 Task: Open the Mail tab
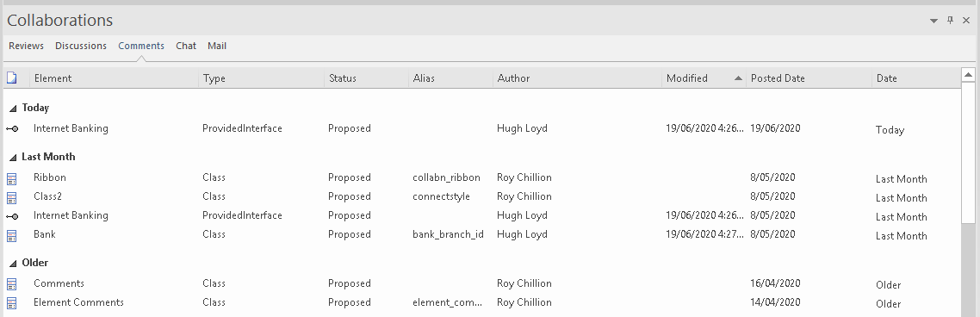pyautogui.click(x=217, y=46)
